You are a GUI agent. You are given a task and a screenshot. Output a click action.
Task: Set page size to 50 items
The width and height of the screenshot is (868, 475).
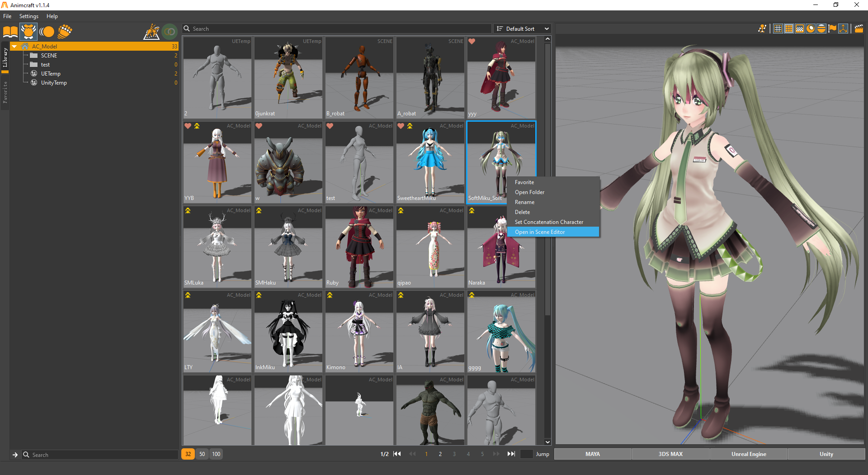coord(202,454)
